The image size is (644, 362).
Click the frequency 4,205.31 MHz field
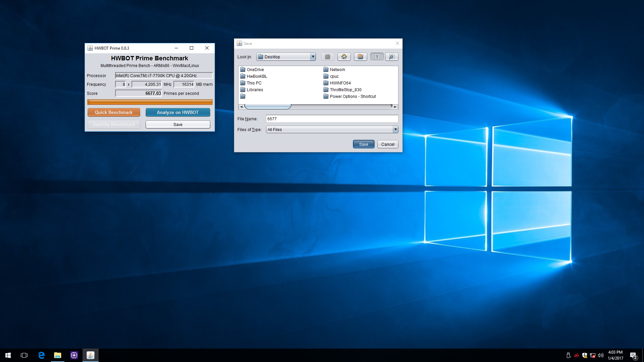tap(147, 84)
